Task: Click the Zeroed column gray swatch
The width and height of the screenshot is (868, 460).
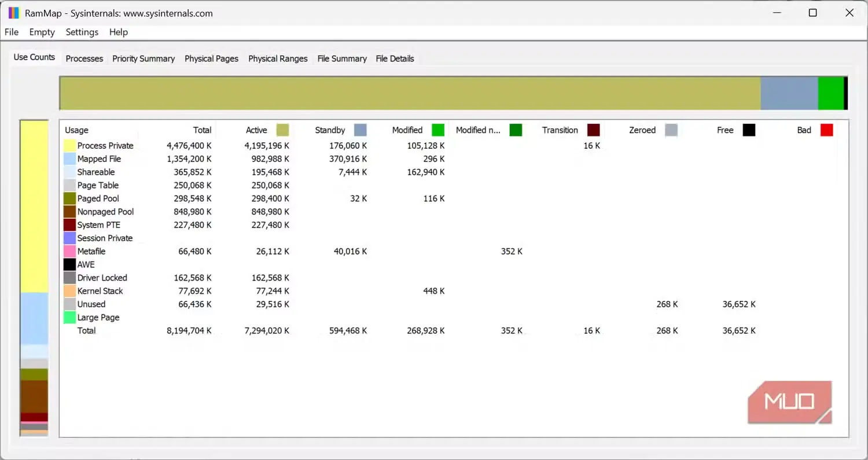Action: coord(671,130)
